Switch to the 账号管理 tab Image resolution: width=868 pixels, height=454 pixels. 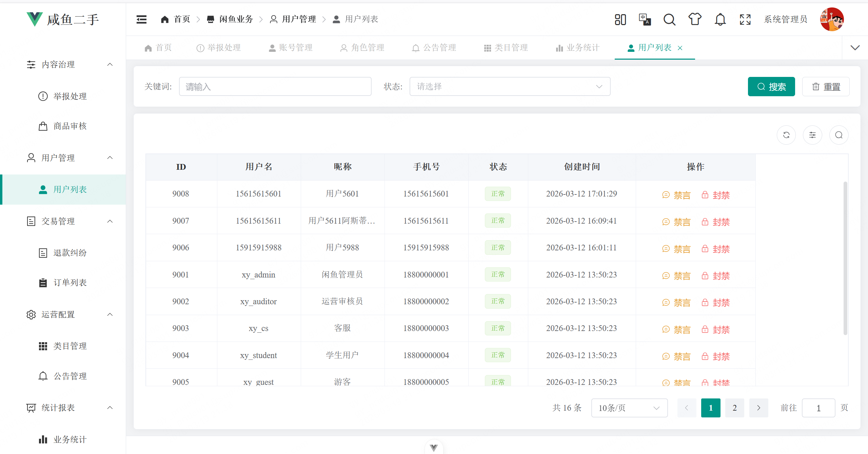pyautogui.click(x=291, y=48)
